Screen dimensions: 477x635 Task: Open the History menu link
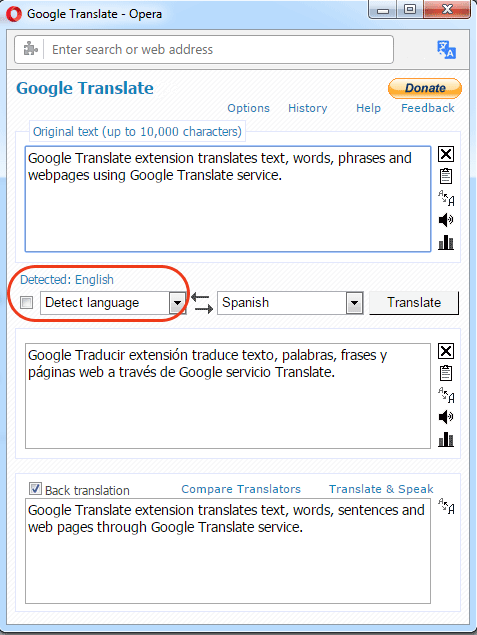pos(308,108)
